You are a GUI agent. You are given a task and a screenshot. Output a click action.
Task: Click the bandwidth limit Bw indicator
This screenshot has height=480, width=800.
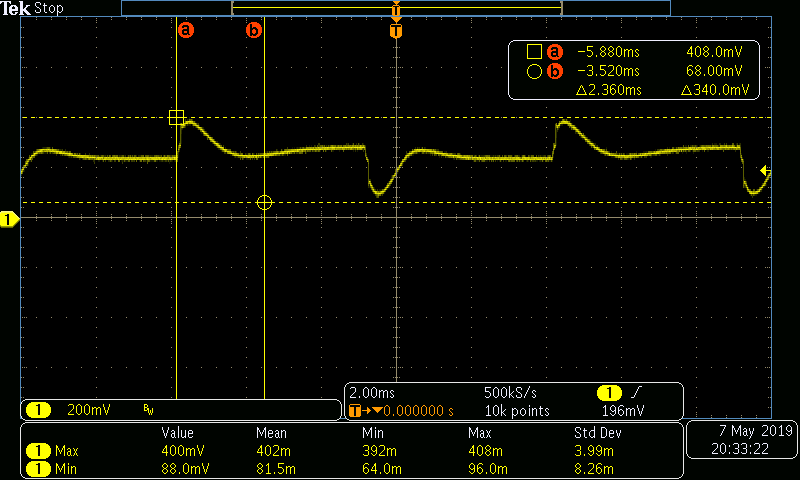click(x=149, y=410)
